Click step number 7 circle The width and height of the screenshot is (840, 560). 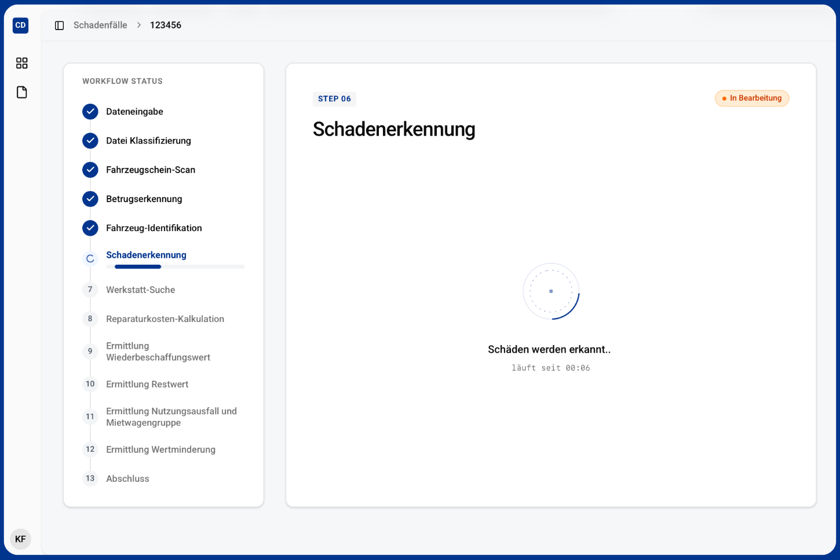point(90,289)
